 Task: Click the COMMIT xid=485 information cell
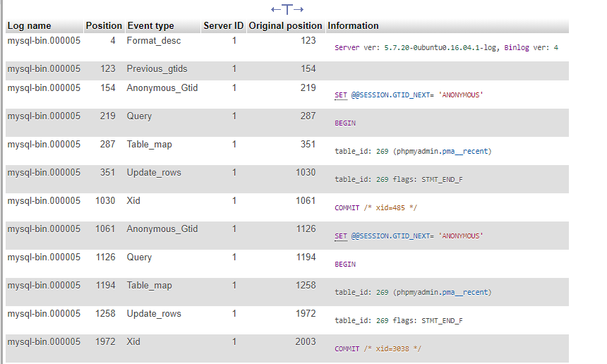click(x=377, y=207)
